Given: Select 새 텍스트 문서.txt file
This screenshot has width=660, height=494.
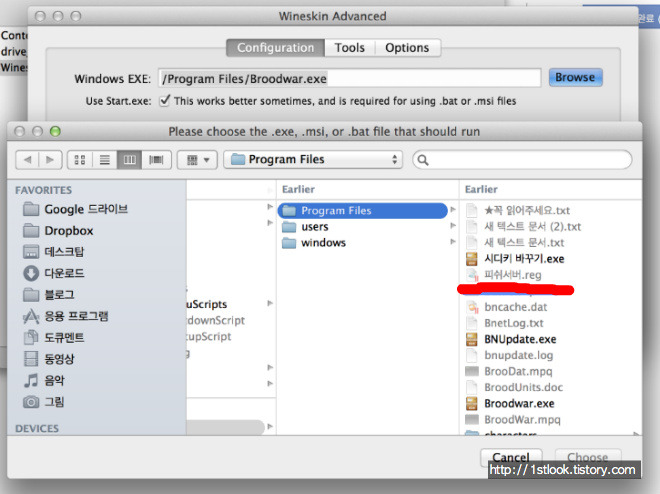Looking at the screenshot, I should [x=515, y=242].
